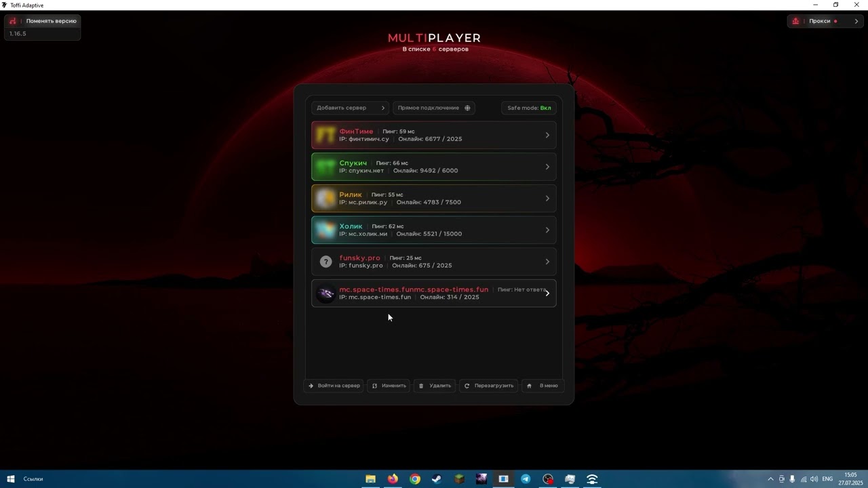Viewport: 868px width, 488px height.
Task: Click Chevron arrow in Добавить сервер button
Action: pos(382,108)
